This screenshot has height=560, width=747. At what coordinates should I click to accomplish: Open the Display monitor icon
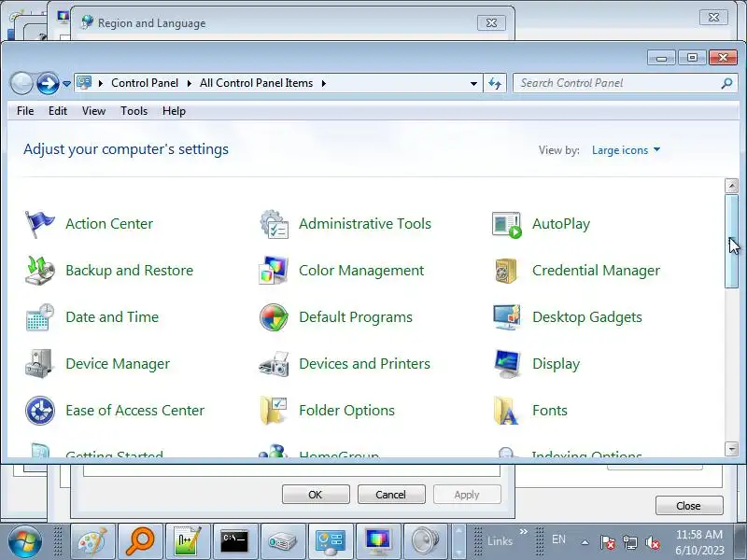click(507, 364)
